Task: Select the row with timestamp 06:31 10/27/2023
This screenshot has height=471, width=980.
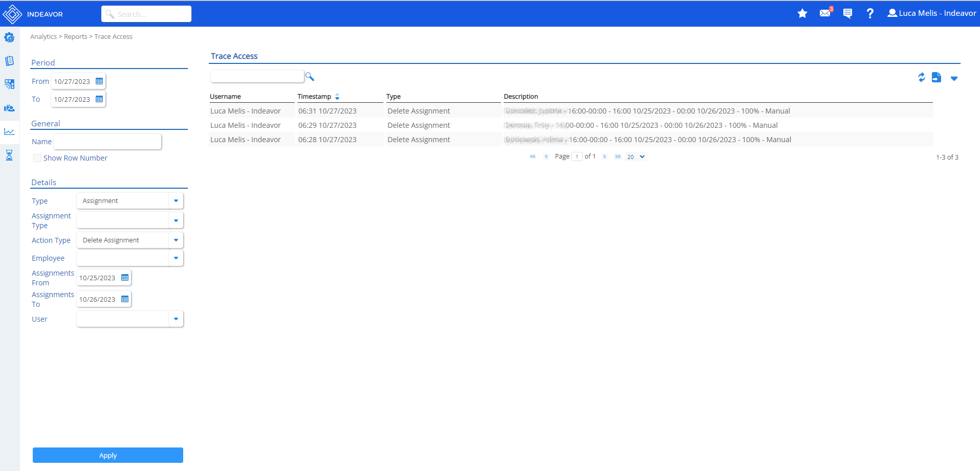Action: tap(571, 111)
